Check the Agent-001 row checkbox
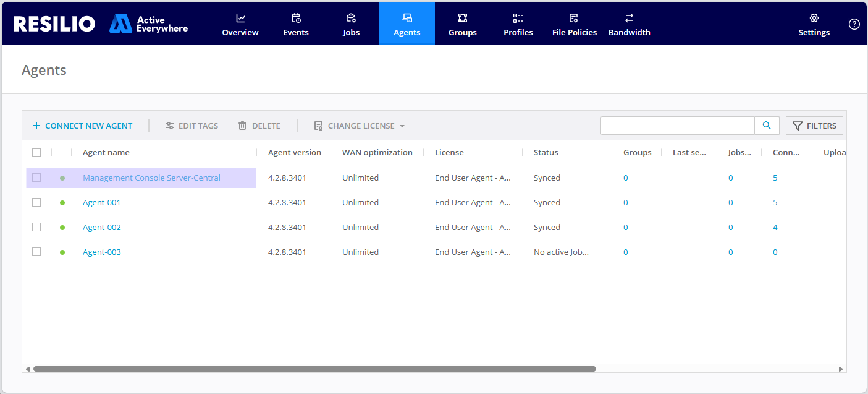 (36, 202)
